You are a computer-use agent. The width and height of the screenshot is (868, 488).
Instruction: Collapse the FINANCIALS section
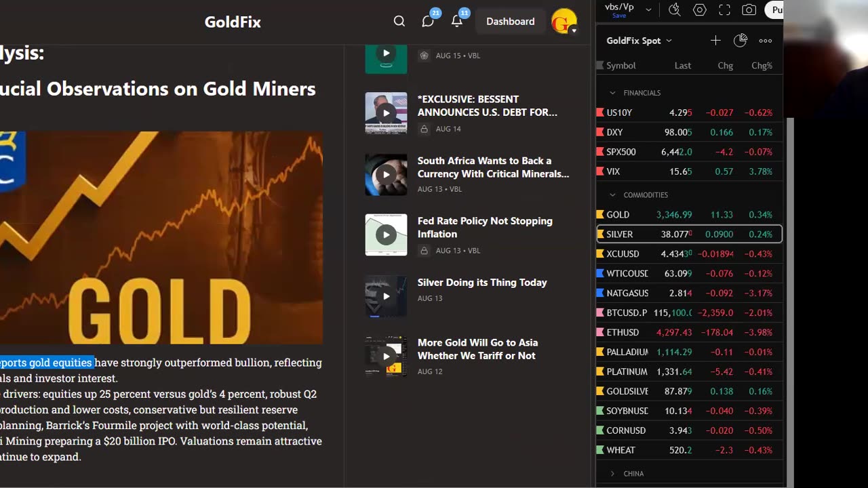[x=612, y=93]
